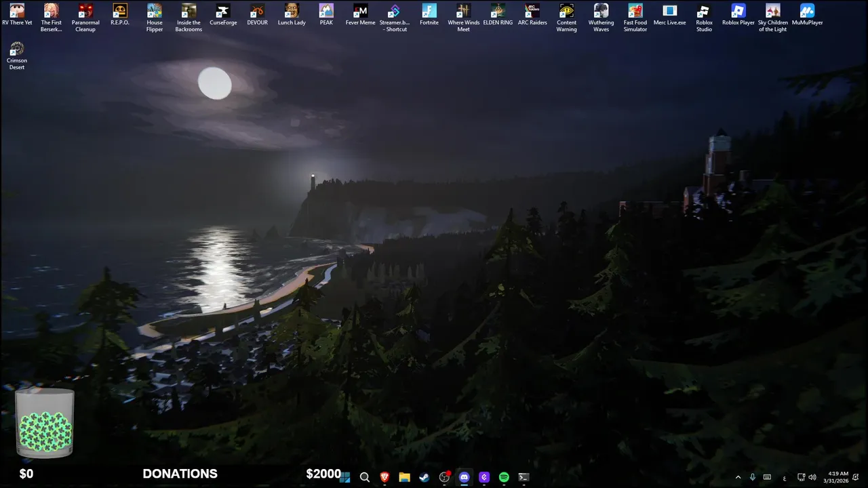The width and height of the screenshot is (868, 488).
Task: Click the $0 donation amount
Action: click(26, 474)
